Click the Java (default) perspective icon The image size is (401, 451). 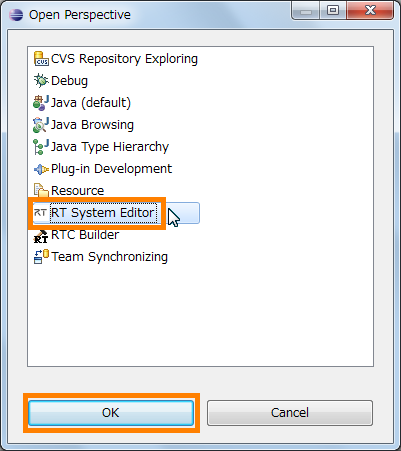point(41,103)
